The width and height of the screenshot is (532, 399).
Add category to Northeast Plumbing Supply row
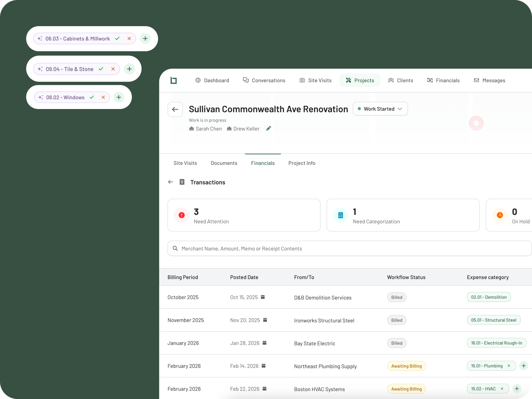[x=524, y=366]
